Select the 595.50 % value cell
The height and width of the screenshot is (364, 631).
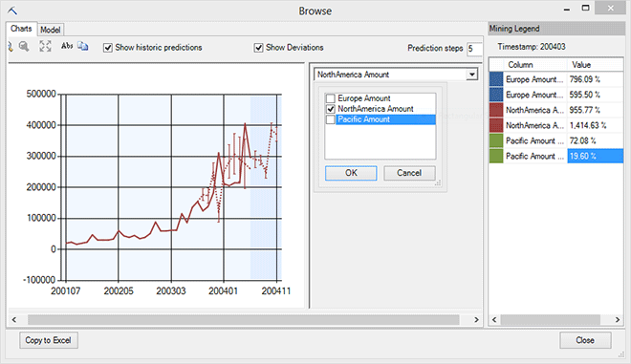(595, 95)
